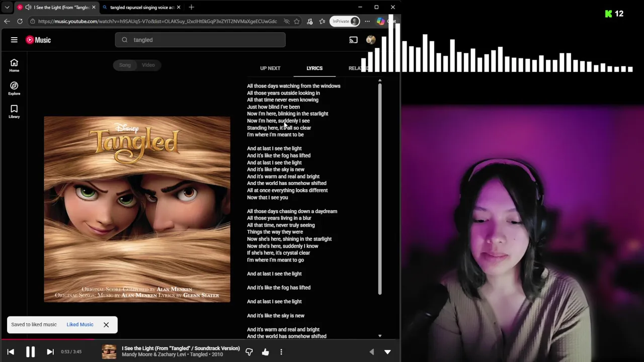Open a new browser tab
This screenshot has height=362, width=644.
pyautogui.click(x=191, y=7)
